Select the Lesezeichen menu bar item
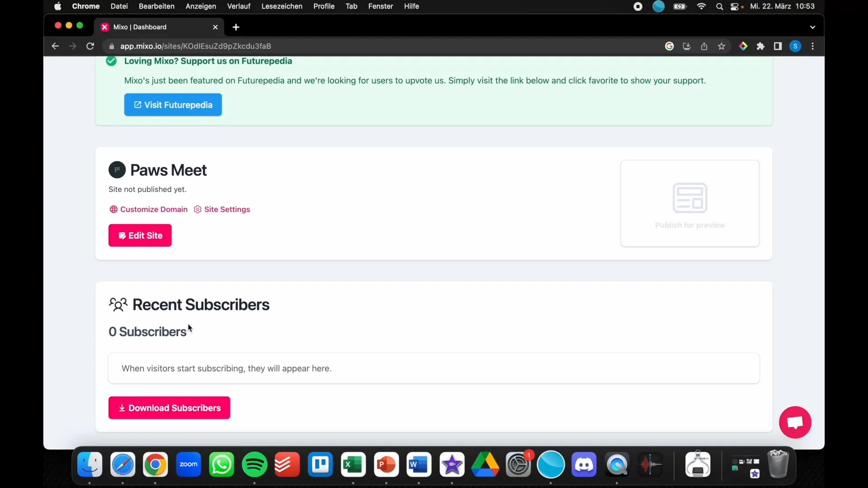Screen dimensions: 868x488 click(x=281, y=6)
